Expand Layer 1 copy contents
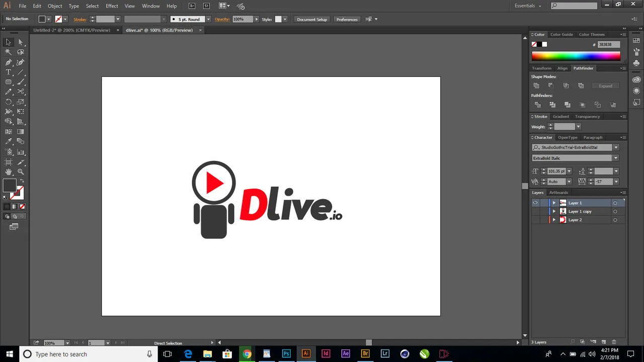 tap(554, 211)
